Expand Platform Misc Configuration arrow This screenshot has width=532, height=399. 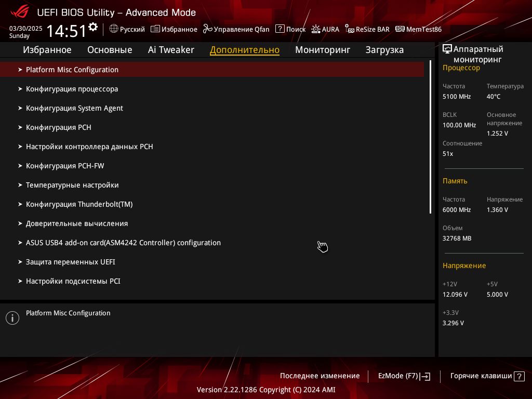point(20,70)
